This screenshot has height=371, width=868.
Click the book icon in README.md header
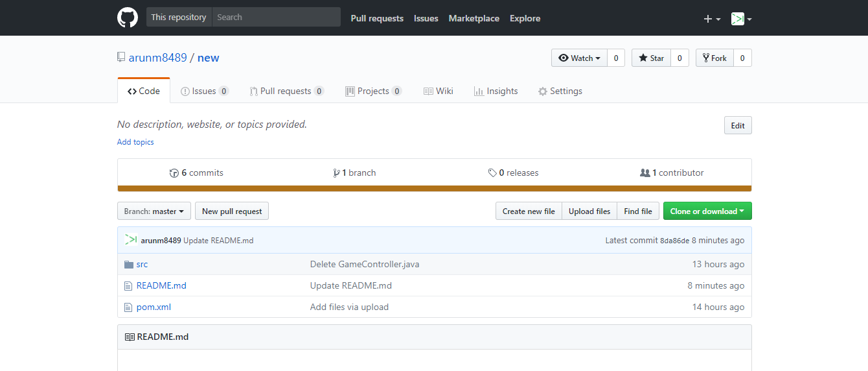pos(130,337)
